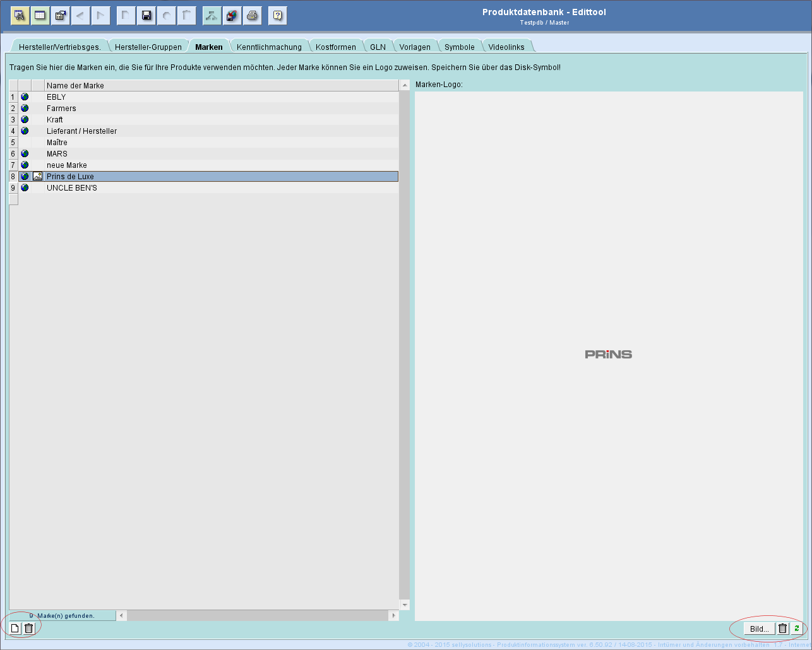Click the Bild... button
Viewport: 812px width, 650px height.
point(759,629)
